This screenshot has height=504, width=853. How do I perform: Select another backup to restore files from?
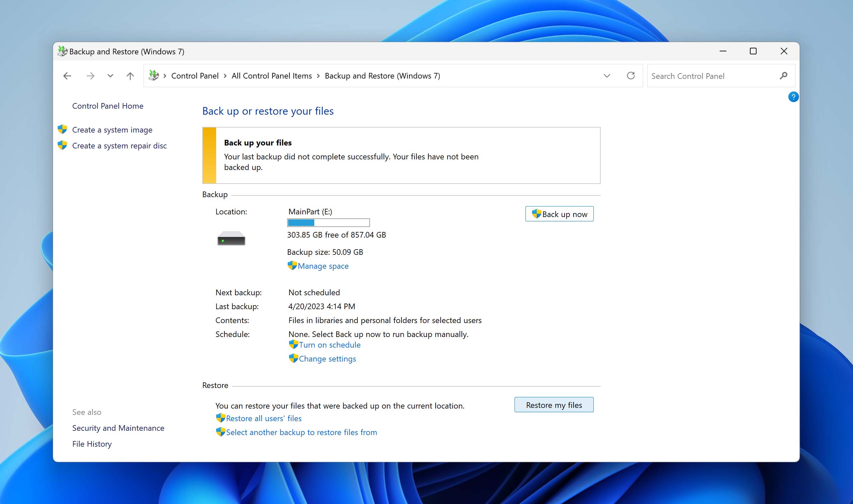pos(301,431)
